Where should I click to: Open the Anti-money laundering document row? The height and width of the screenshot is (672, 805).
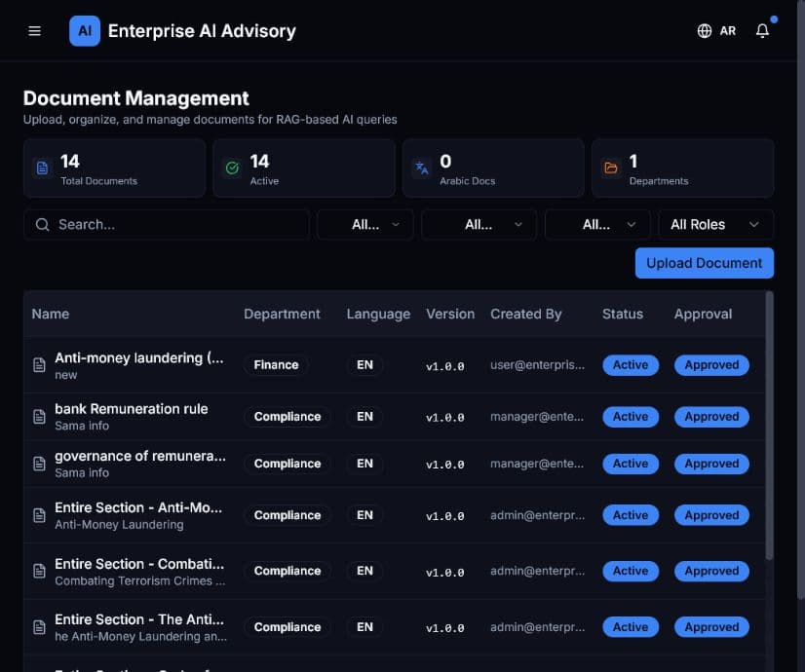click(394, 365)
